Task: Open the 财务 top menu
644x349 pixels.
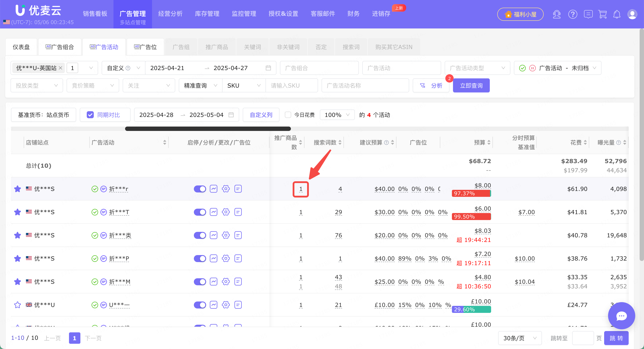Action: click(353, 14)
